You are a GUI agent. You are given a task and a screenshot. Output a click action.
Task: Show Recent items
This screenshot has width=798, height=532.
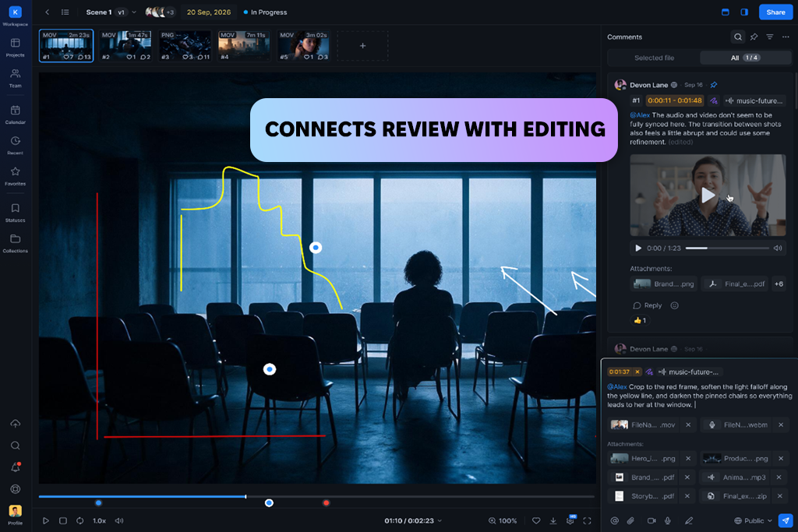coord(16,145)
